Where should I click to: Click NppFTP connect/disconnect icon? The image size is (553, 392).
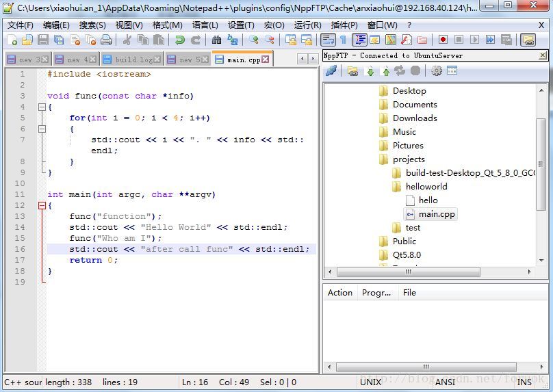[x=331, y=70]
